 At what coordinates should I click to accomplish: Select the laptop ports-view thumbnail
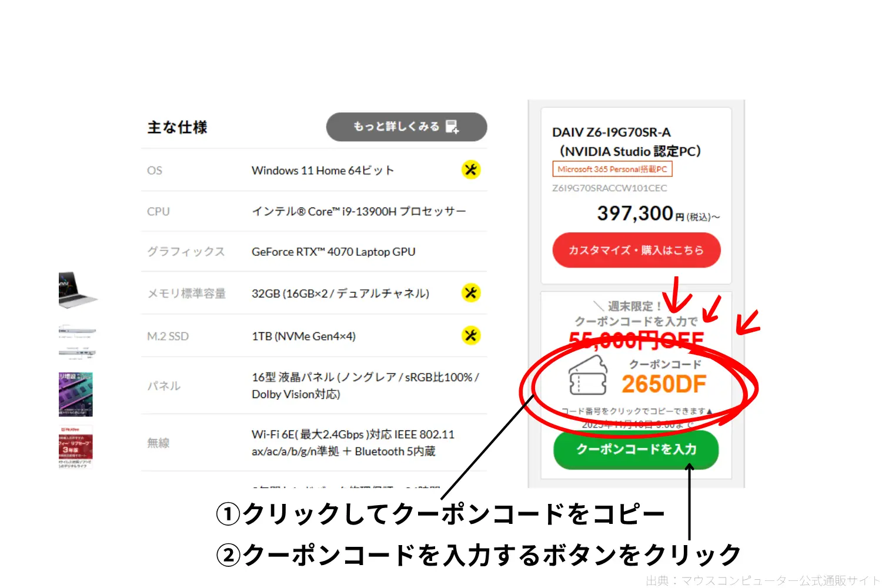pyautogui.click(x=76, y=353)
